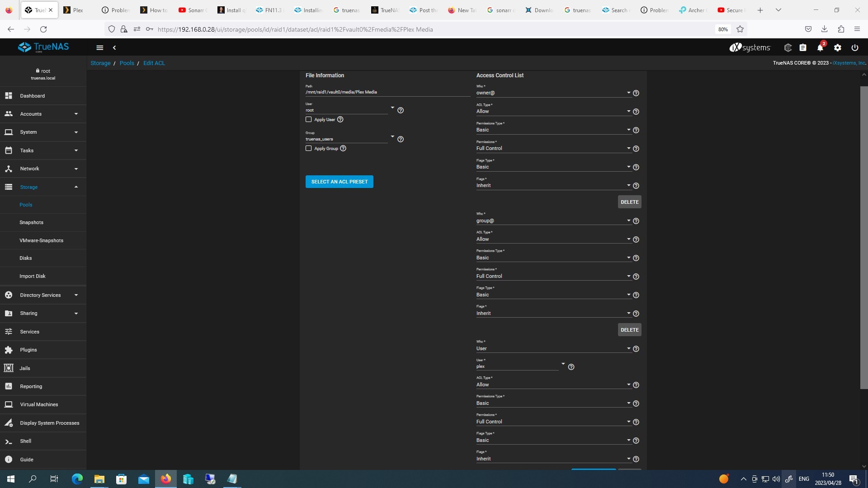Click the power icon in header
Screen dimensions: 868x488
point(855,47)
